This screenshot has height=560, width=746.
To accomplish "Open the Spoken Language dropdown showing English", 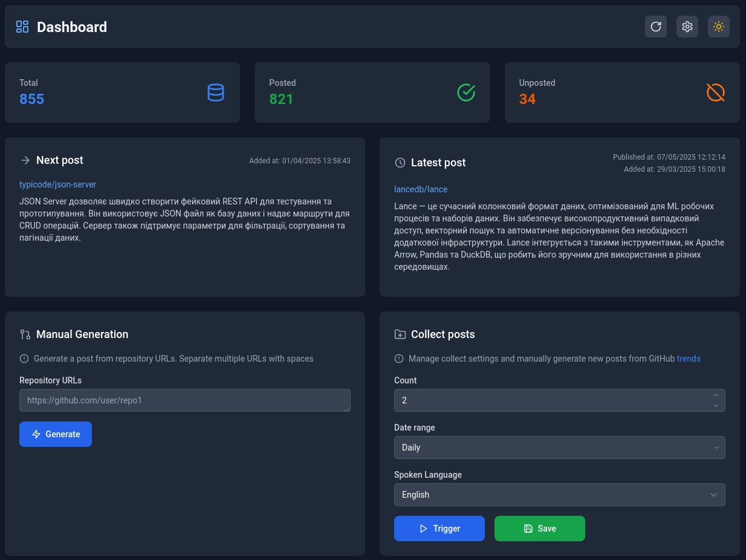I will [560, 495].
